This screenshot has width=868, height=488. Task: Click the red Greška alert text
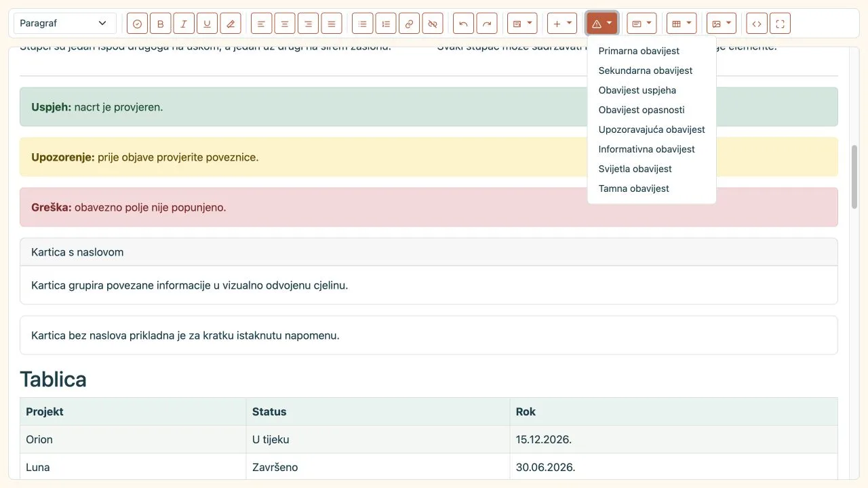[x=129, y=207]
